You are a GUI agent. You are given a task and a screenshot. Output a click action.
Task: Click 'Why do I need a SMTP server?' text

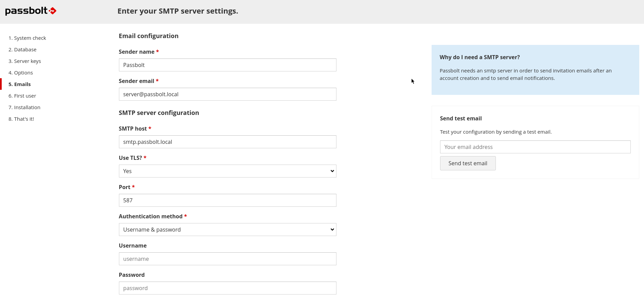pos(480,57)
